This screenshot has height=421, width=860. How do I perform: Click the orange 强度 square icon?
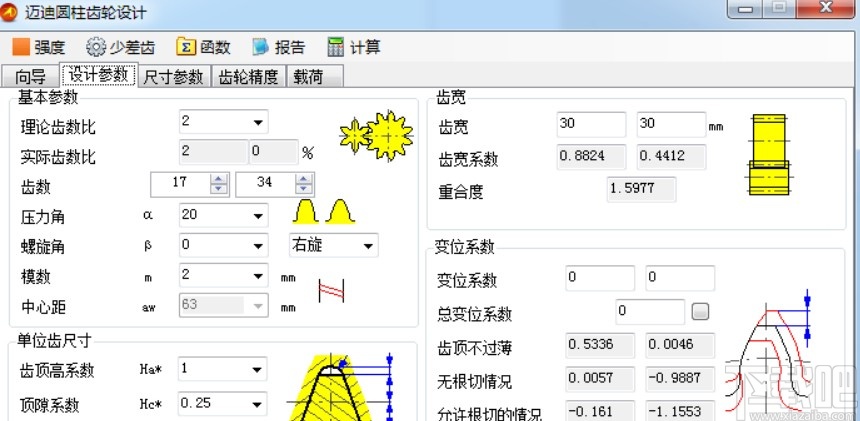pyautogui.click(x=21, y=47)
